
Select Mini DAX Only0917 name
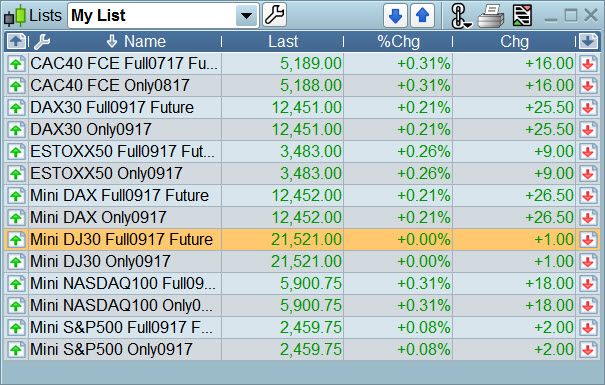pyautogui.click(x=98, y=218)
